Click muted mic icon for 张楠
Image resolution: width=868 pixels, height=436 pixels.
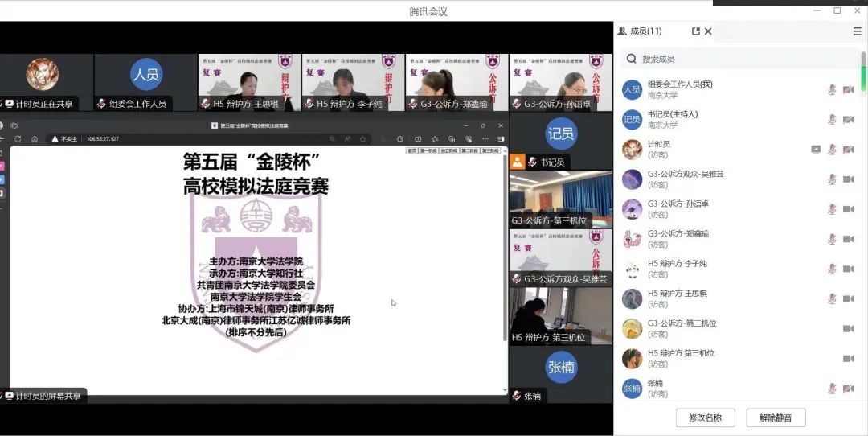coord(832,389)
